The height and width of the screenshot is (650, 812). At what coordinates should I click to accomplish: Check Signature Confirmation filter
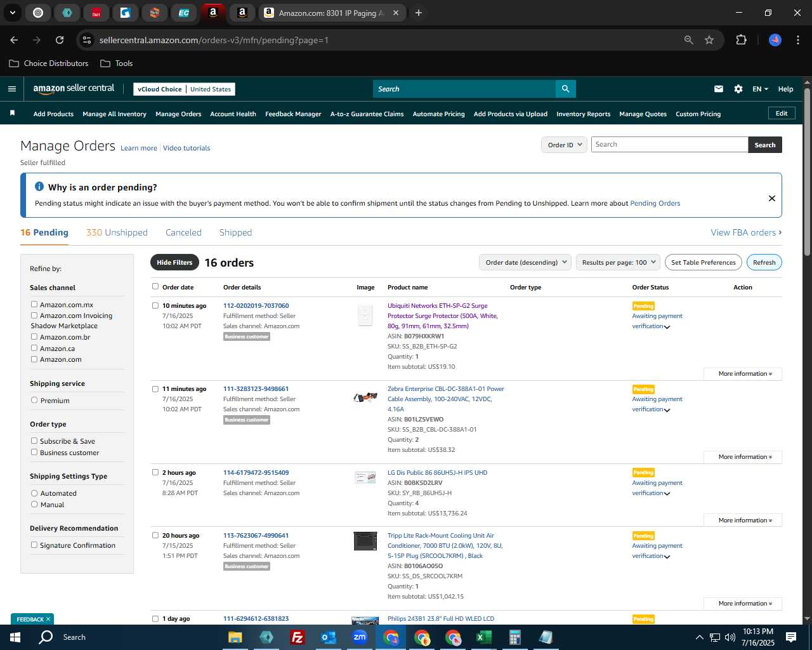point(34,545)
